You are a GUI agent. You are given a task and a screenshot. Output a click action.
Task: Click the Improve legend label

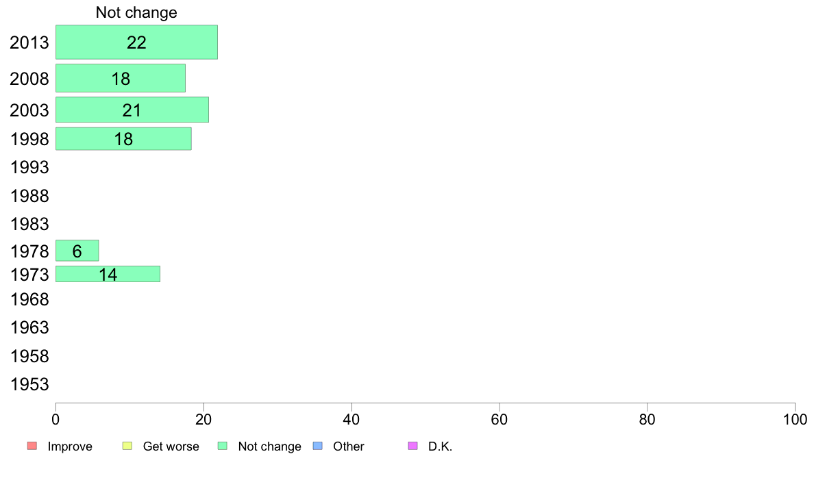tap(70, 446)
